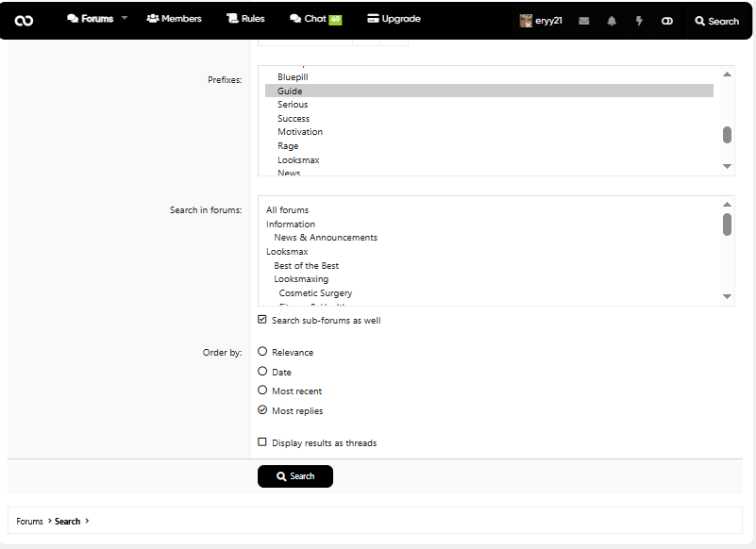Select Best of the Best forum
This screenshot has height=549, width=756.
(x=489, y=266)
